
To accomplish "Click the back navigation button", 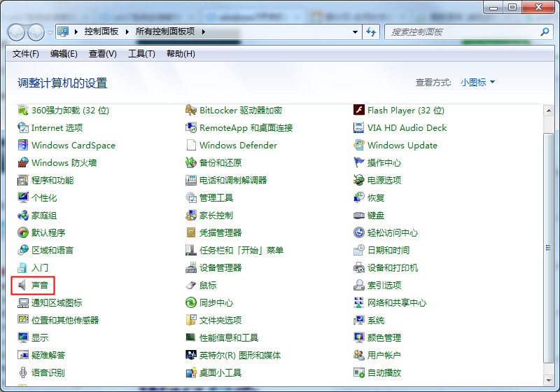I will (16, 32).
